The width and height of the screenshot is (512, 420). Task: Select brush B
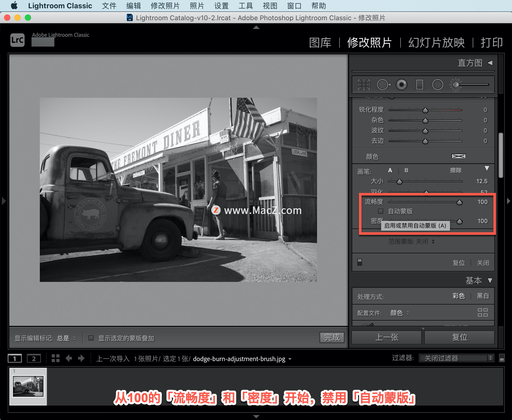point(406,170)
